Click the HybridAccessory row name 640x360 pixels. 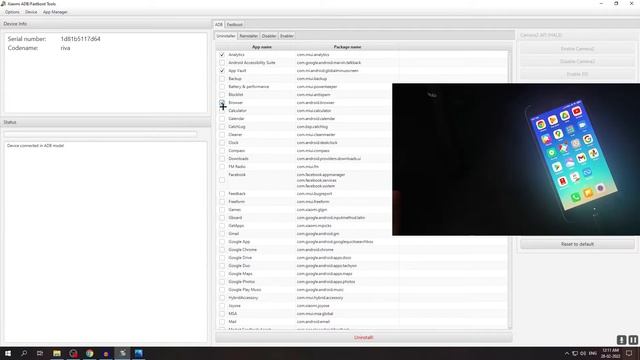[243, 298]
